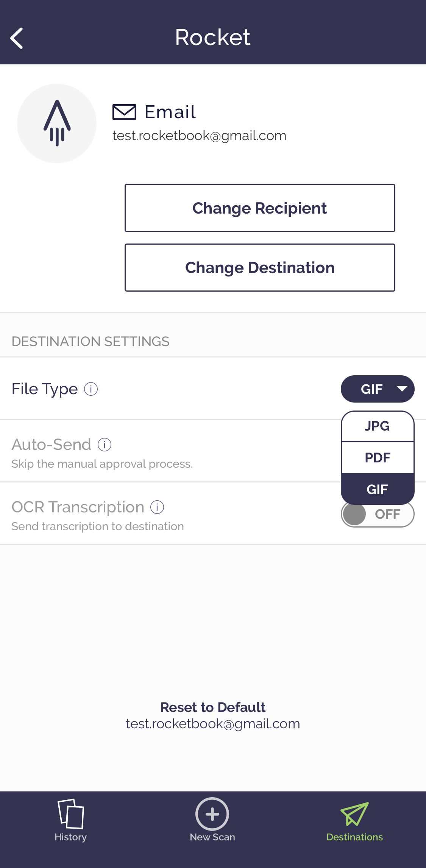Select JPG from file type list

pyautogui.click(x=378, y=426)
